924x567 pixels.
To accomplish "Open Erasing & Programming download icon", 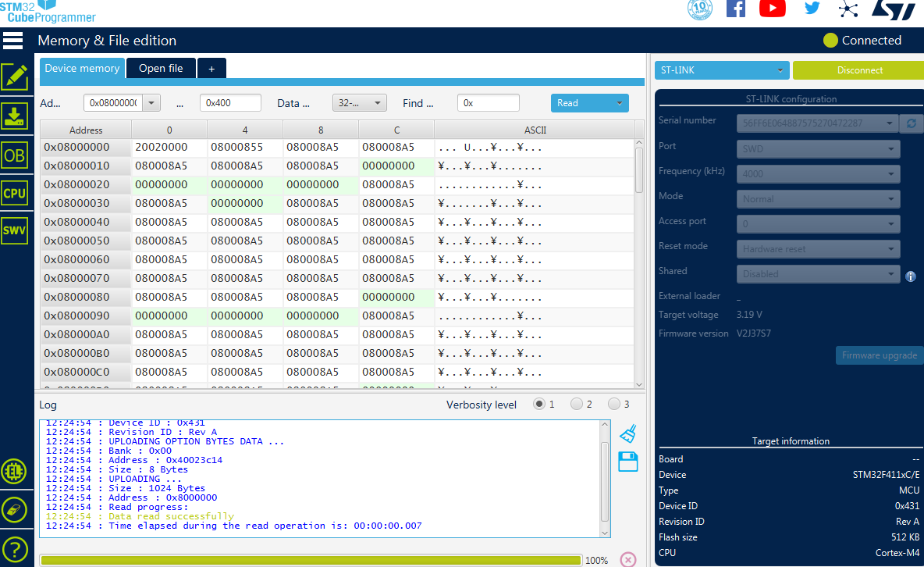I will click(15, 116).
